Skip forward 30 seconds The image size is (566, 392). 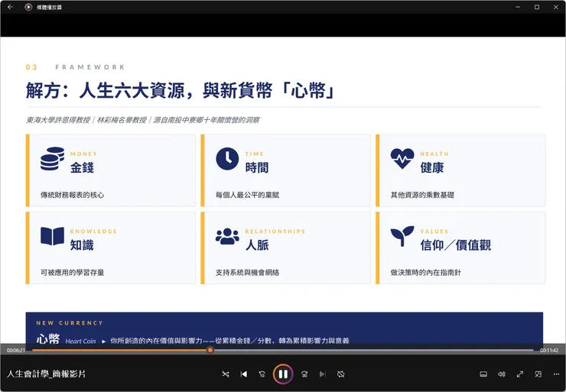pyautogui.click(x=304, y=374)
